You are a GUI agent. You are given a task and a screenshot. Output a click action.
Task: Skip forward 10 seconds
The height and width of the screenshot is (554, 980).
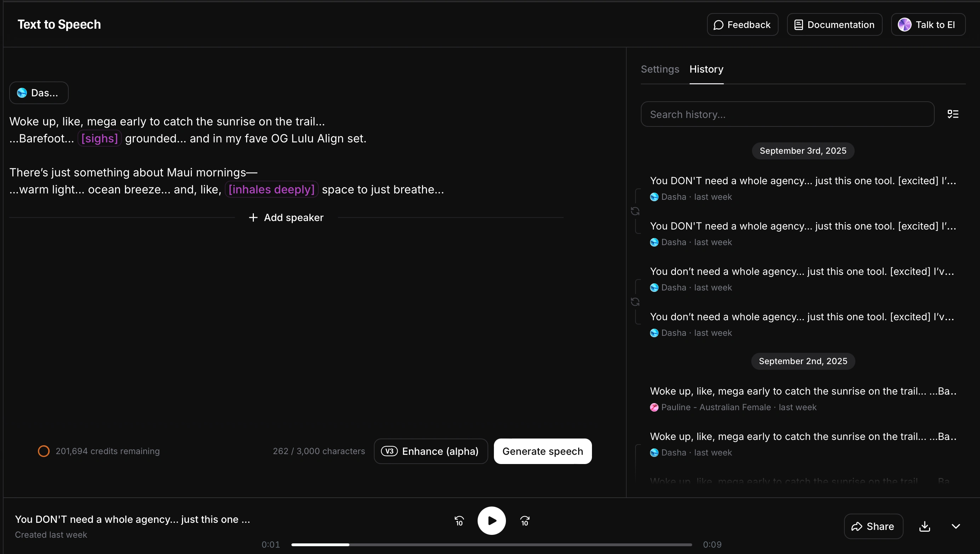[525, 521]
